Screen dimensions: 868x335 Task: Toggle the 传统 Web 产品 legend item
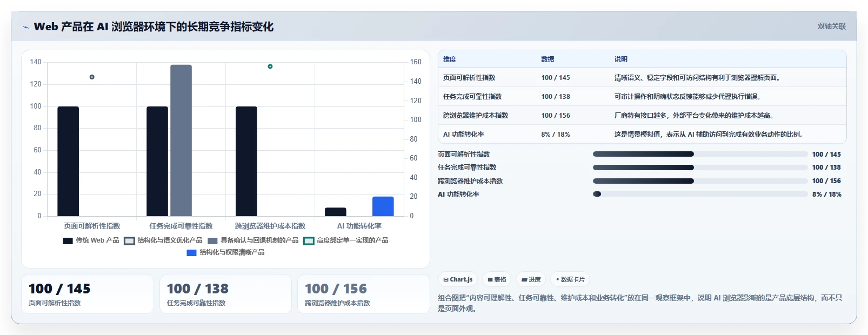coord(91,240)
